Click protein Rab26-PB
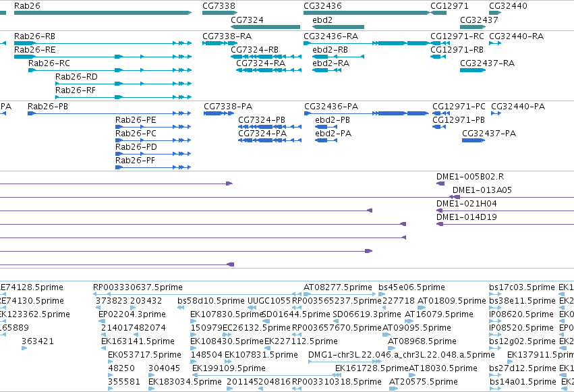574x392 pixels. [109, 113]
